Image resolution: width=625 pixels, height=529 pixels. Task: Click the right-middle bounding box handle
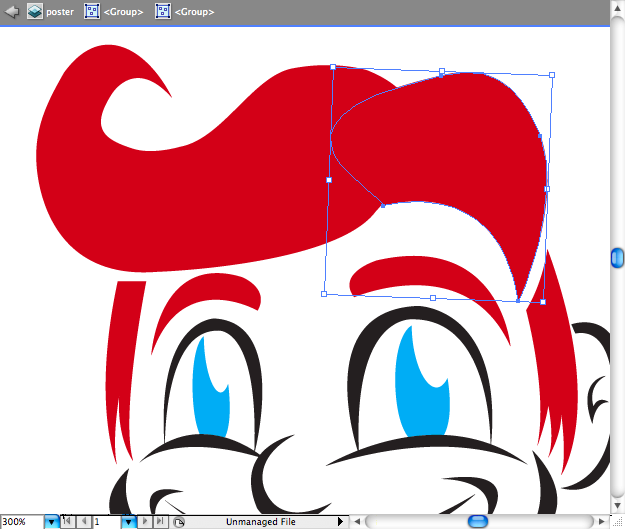coord(547,189)
